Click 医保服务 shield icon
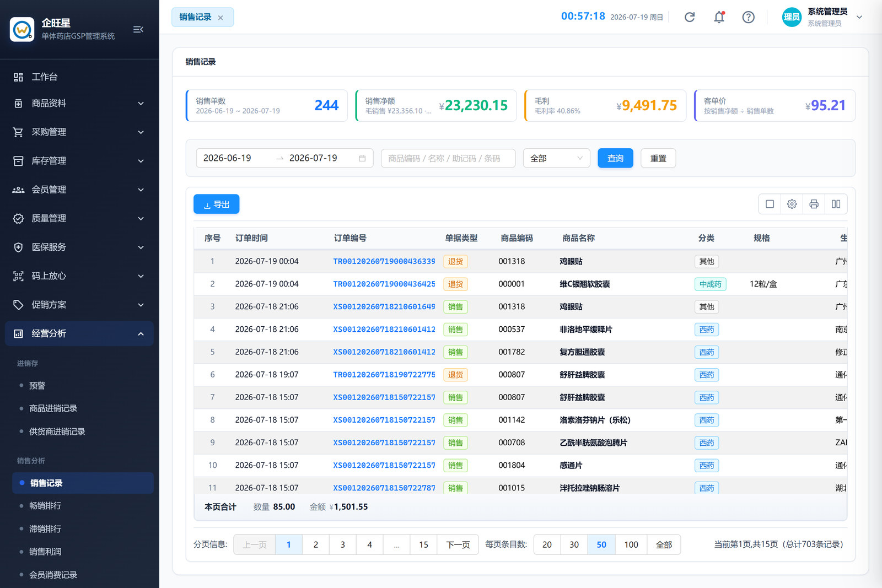 pos(18,247)
